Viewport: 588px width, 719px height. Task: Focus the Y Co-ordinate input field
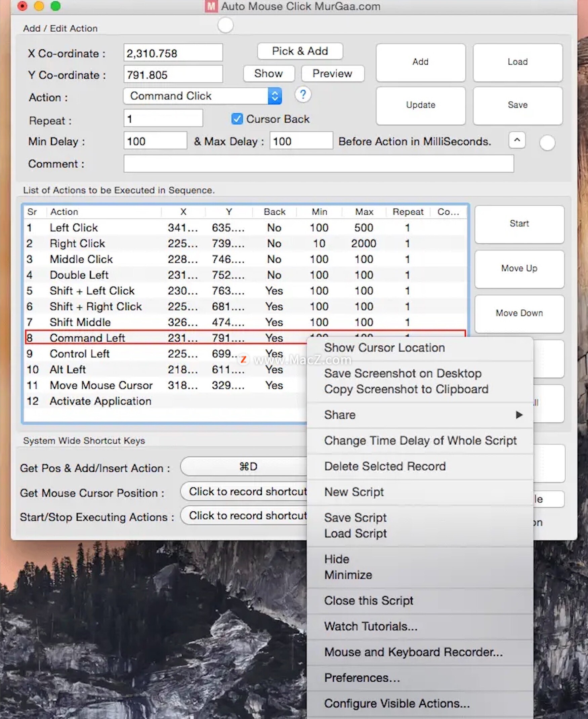point(173,74)
